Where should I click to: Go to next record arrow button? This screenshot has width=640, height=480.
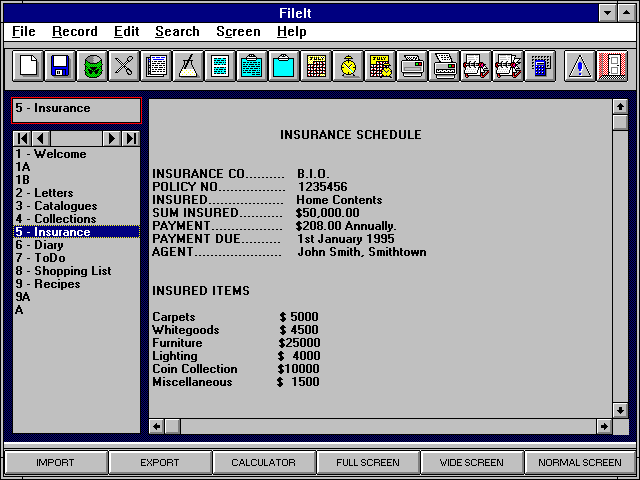click(113, 138)
